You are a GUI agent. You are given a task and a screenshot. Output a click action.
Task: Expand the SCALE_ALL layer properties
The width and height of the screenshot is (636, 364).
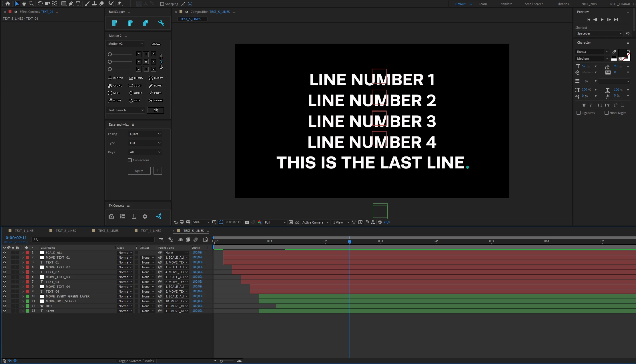tap(23, 253)
